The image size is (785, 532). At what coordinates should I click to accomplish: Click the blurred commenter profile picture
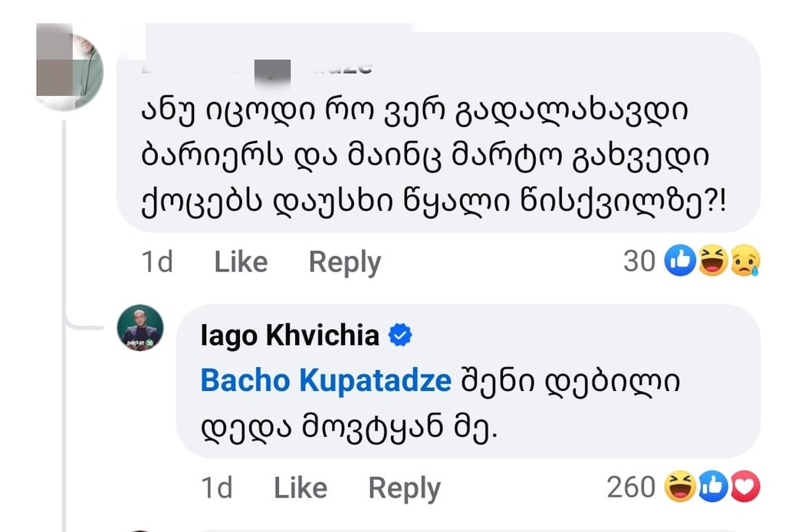point(69,67)
